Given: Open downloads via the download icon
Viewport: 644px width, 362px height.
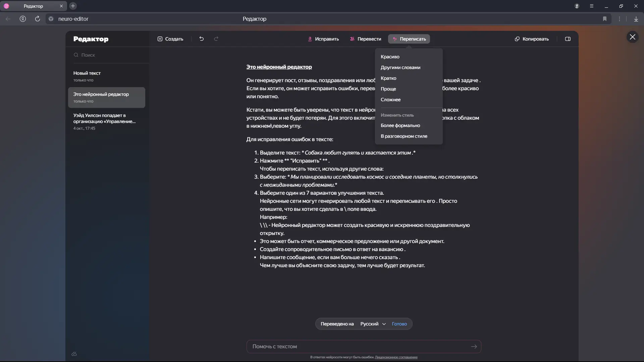Looking at the screenshot, I should [x=636, y=19].
